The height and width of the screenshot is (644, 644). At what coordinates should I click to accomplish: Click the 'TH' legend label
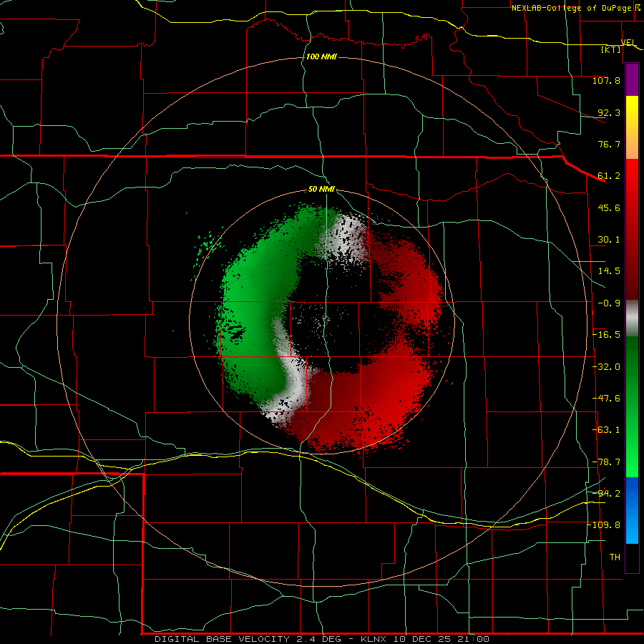(615, 557)
